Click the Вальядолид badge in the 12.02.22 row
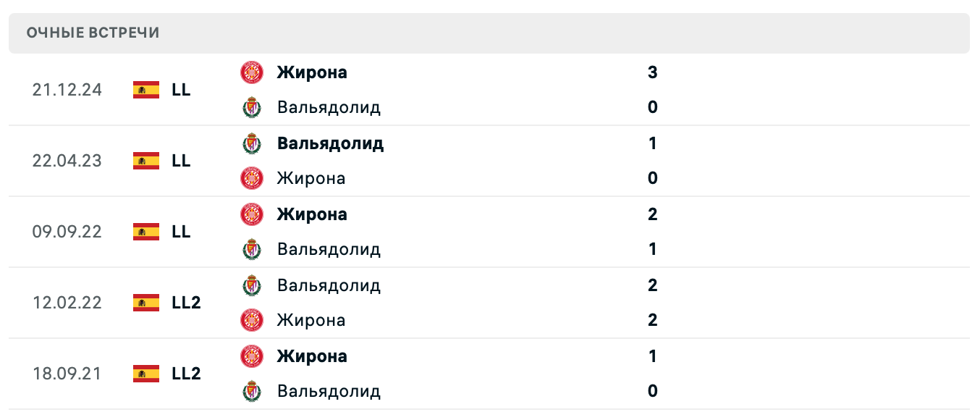This screenshot has height=420, width=980. point(251,285)
